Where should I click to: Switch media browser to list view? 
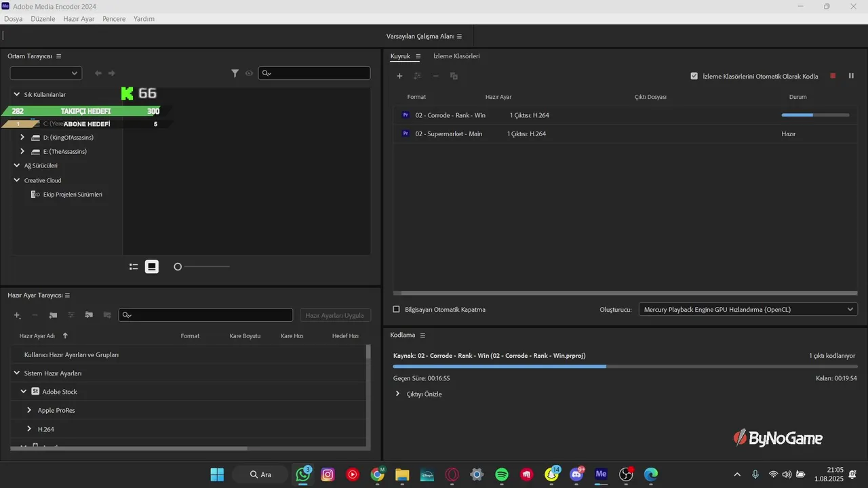(x=134, y=267)
